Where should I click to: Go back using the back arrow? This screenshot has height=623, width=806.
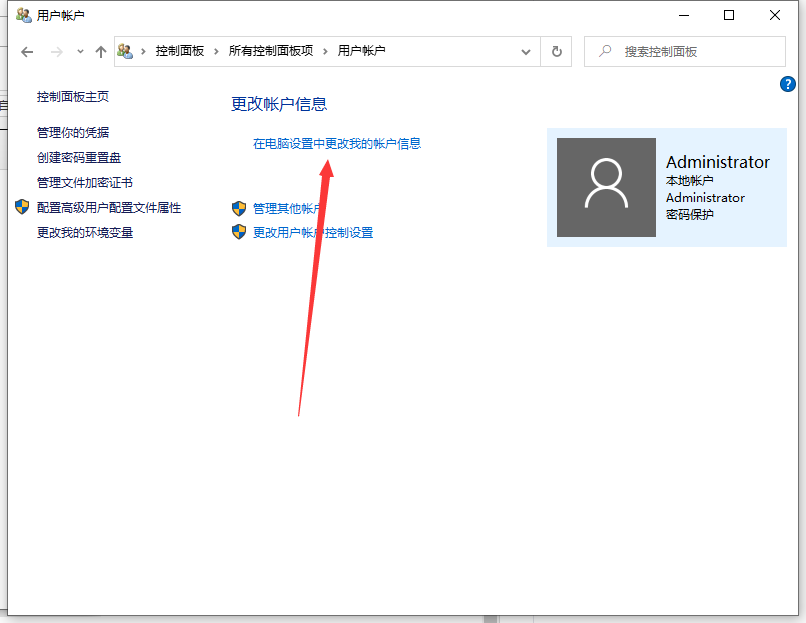click(27, 51)
